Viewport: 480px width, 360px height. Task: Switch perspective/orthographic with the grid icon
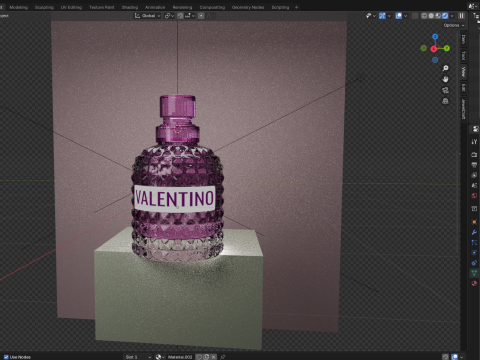[445, 101]
